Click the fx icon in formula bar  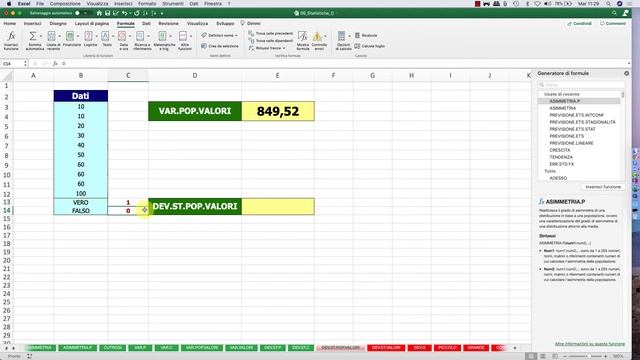tap(55, 64)
